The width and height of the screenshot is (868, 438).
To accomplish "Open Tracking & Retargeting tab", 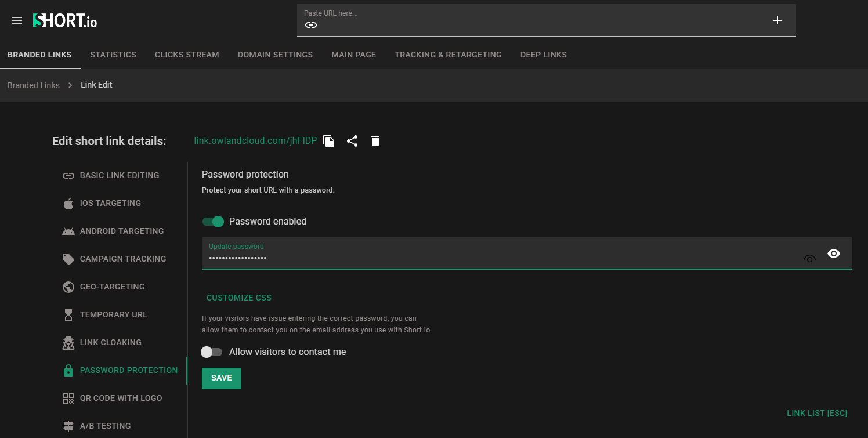I will 448,55.
